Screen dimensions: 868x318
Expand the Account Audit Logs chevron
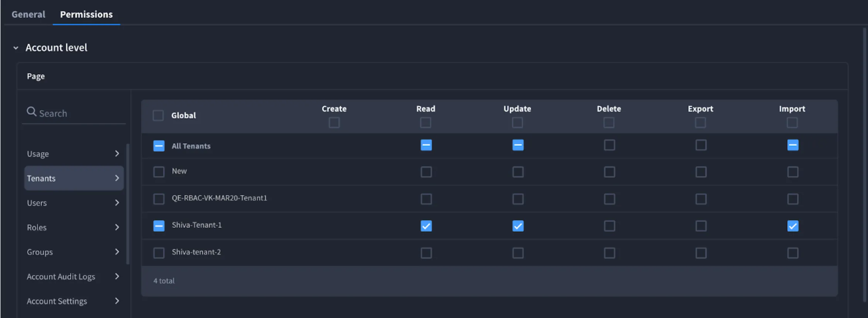click(x=117, y=276)
